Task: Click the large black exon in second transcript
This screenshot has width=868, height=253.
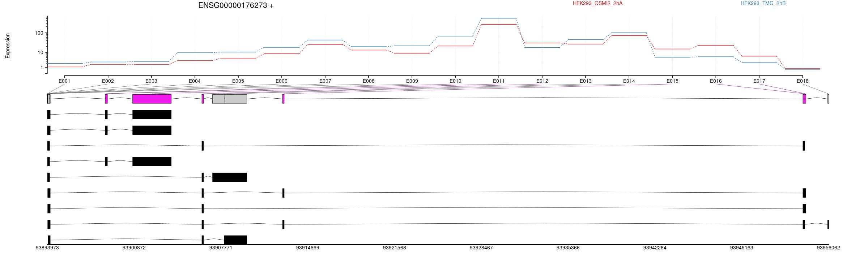Action: (x=152, y=130)
